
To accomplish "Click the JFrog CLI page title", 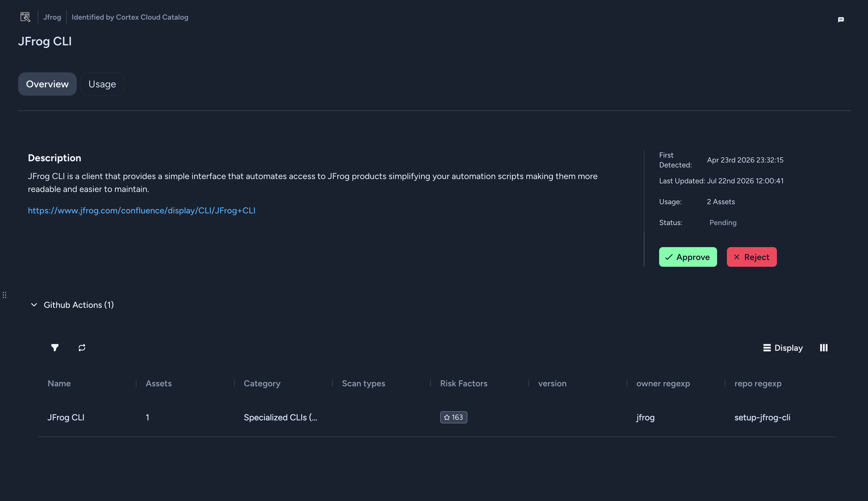I will (x=45, y=41).
